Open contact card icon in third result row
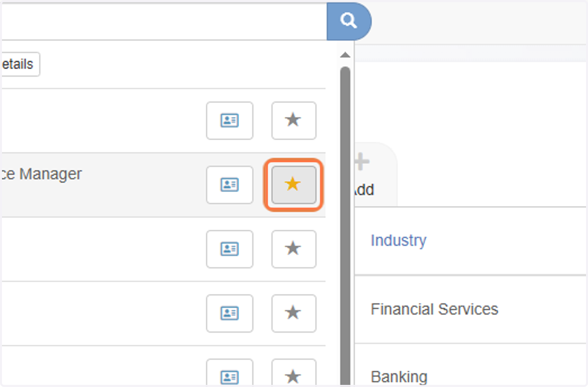This screenshot has height=387, width=588. click(229, 249)
